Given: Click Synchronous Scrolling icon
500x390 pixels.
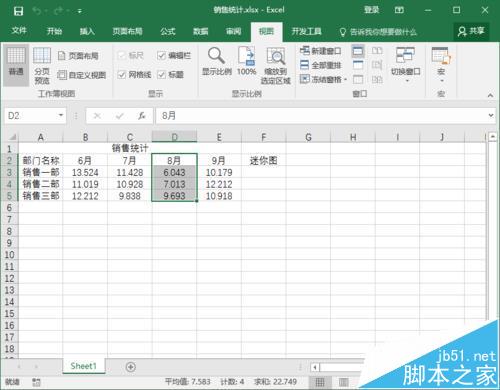Looking at the screenshot, I should click(x=377, y=65).
